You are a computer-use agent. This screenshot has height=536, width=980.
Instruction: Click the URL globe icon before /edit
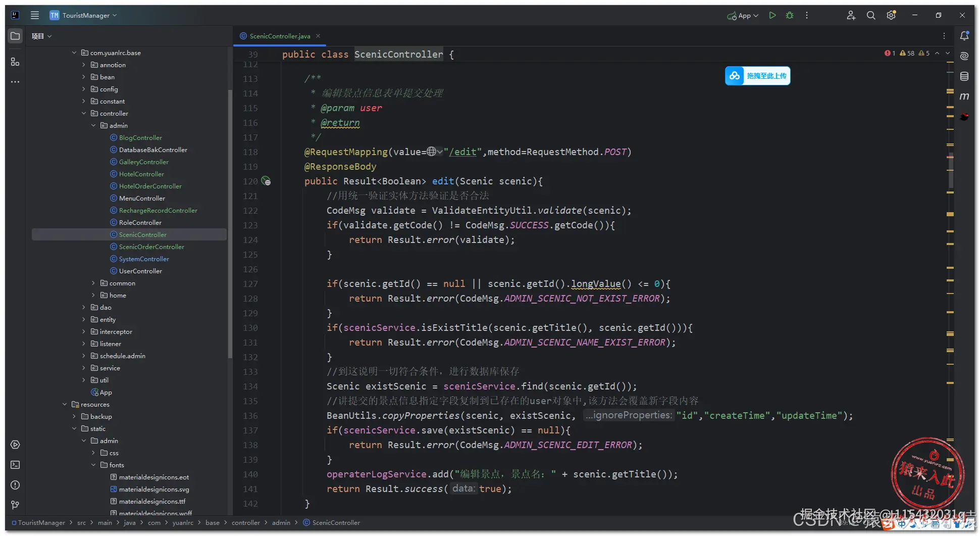click(432, 152)
